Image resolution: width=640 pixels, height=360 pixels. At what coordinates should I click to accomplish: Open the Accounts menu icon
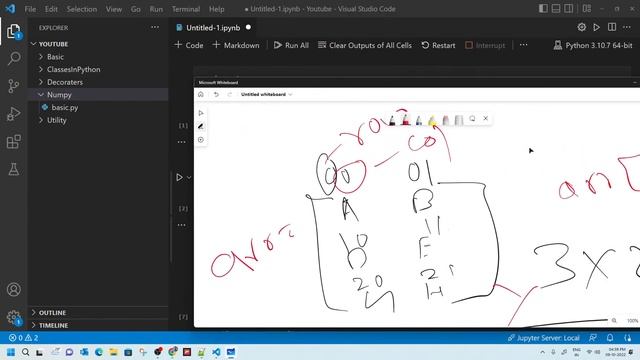pyautogui.click(x=13, y=289)
